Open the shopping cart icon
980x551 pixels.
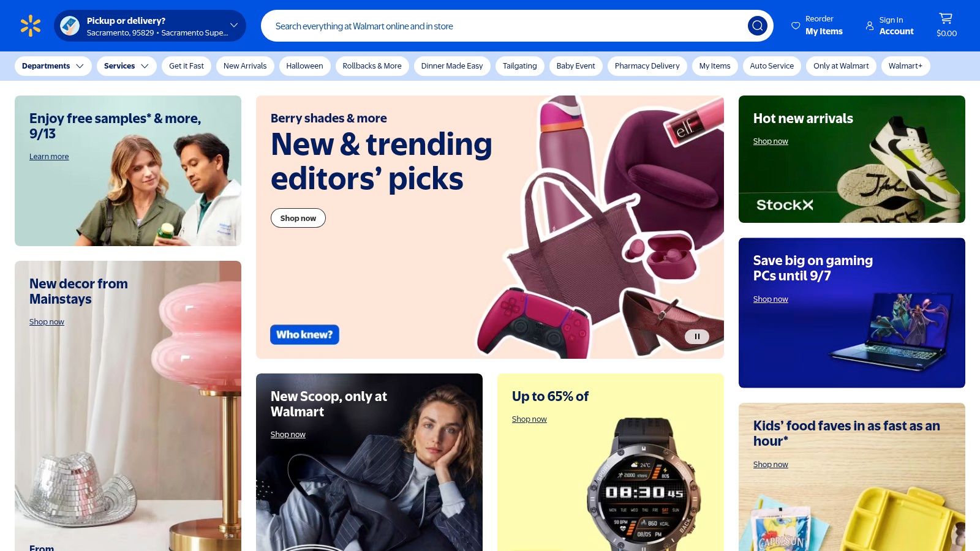click(x=946, y=19)
